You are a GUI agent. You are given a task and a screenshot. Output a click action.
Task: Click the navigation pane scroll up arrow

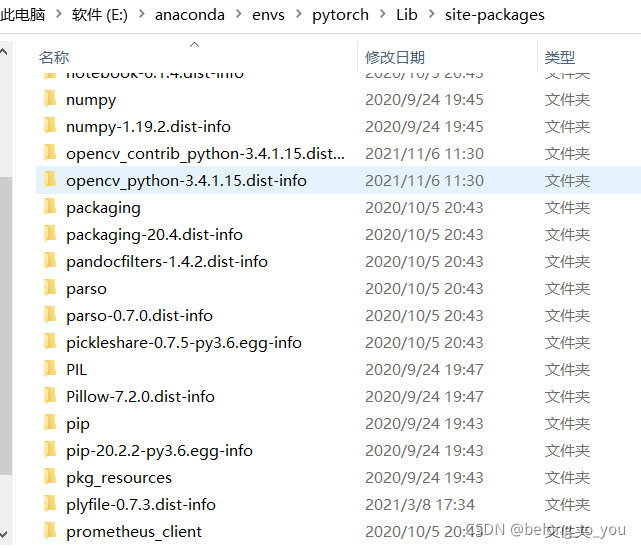(4, 52)
